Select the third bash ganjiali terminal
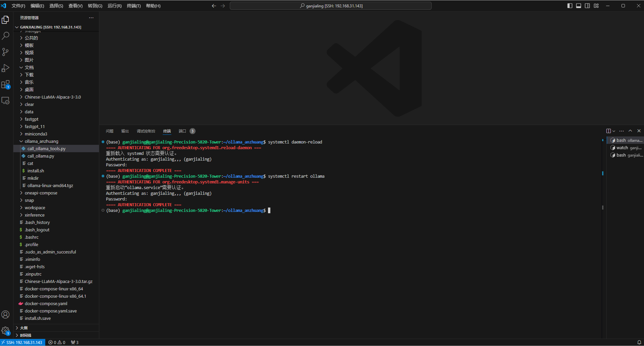Screen dimensions: 644x346 626,155
